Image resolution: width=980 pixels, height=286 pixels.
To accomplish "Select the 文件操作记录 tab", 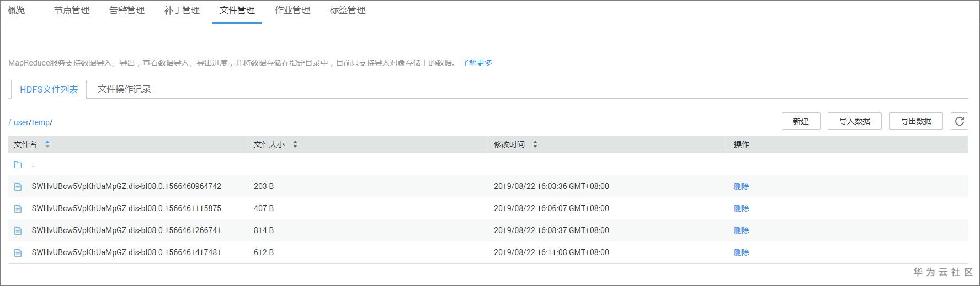I will (124, 89).
